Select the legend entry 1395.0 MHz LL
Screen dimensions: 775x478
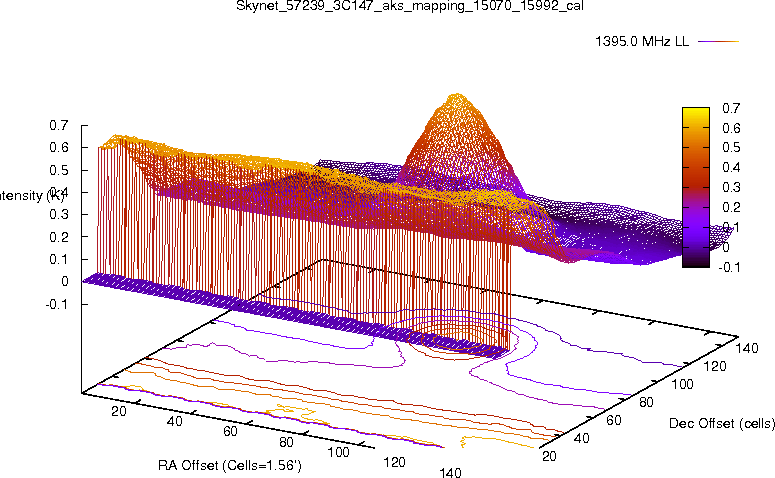tap(642, 42)
